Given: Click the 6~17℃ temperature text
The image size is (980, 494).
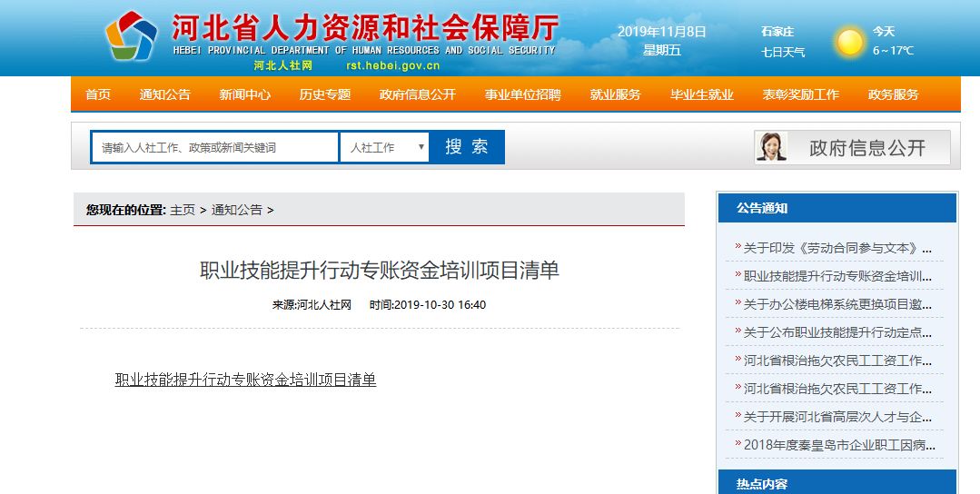Looking at the screenshot, I should pyautogui.click(x=893, y=51).
